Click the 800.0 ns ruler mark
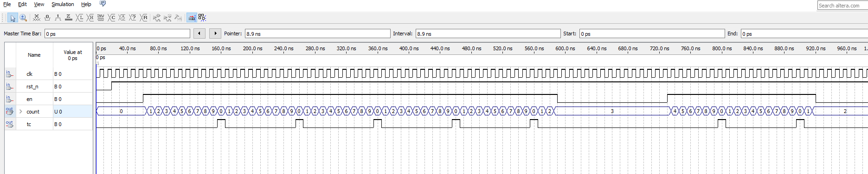868x174 pixels. coord(722,48)
